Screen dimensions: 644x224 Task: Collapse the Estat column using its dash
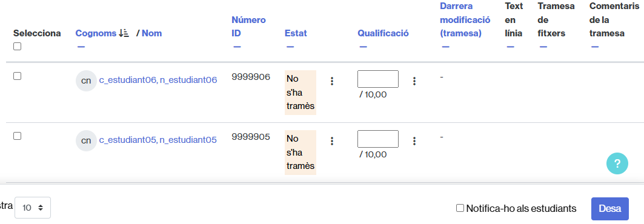click(x=290, y=47)
